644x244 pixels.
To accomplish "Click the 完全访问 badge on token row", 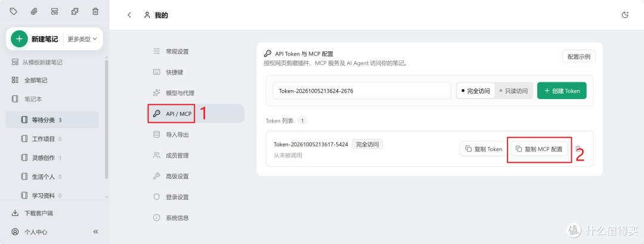I will [367, 144].
